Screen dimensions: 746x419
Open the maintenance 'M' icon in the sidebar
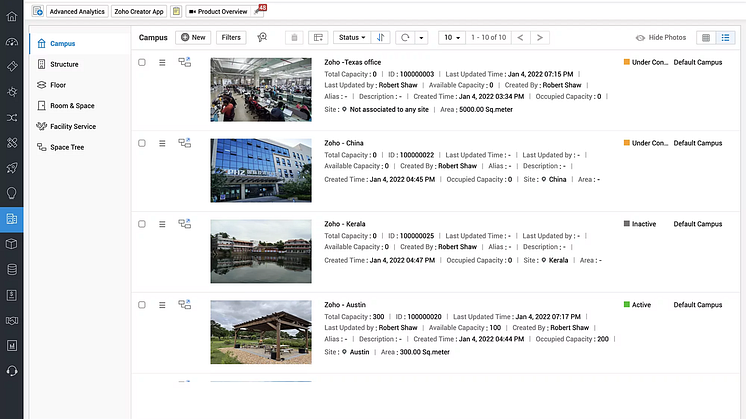[11, 345]
